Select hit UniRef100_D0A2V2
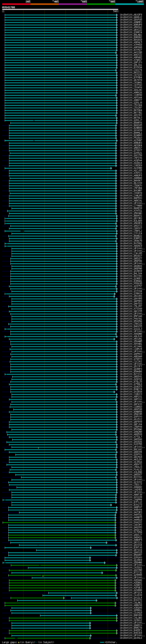This screenshot has width=146, height=644. (131, 522)
